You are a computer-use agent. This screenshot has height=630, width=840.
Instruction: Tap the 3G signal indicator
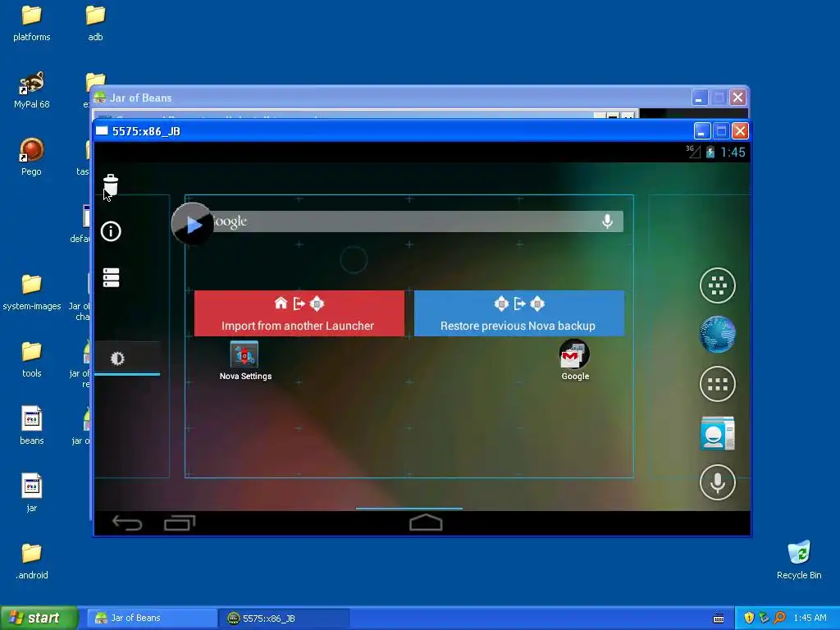click(692, 152)
